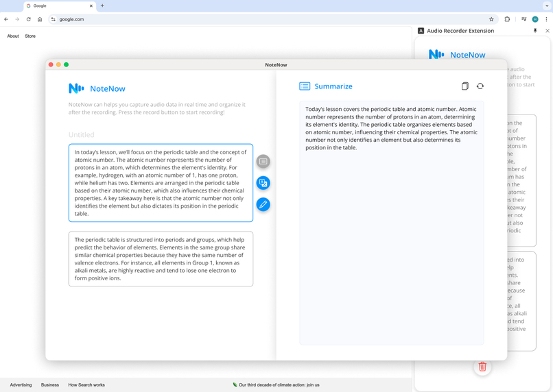Open the Chrome three-dot menu
Viewport: 553px width, 392px height.
coord(546,19)
